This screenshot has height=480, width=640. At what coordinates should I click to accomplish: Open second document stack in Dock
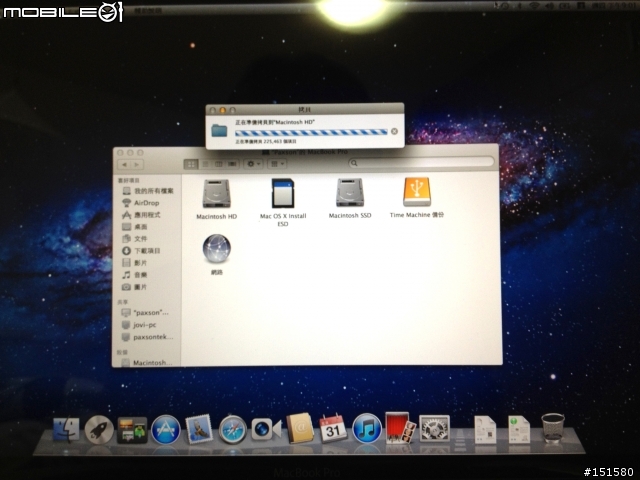[519, 430]
